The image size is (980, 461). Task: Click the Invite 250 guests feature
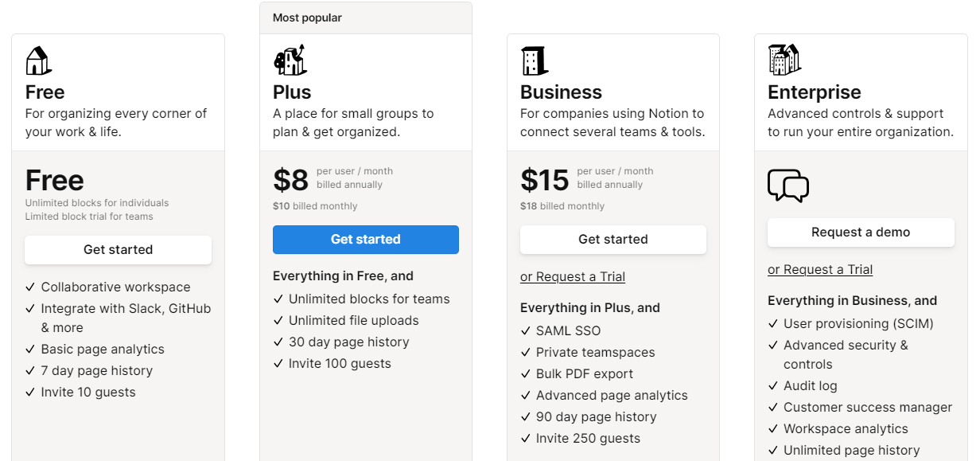[x=588, y=439]
